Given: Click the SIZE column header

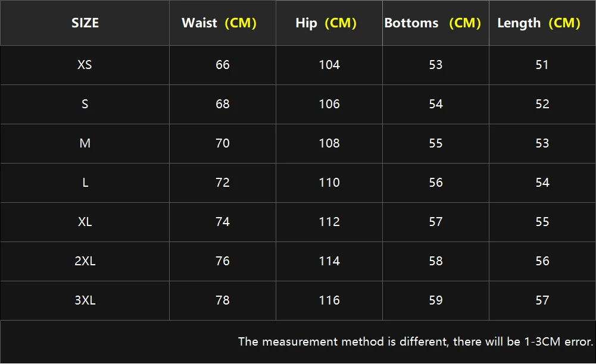Looking at the screenshot, I should tap(85, 23).
